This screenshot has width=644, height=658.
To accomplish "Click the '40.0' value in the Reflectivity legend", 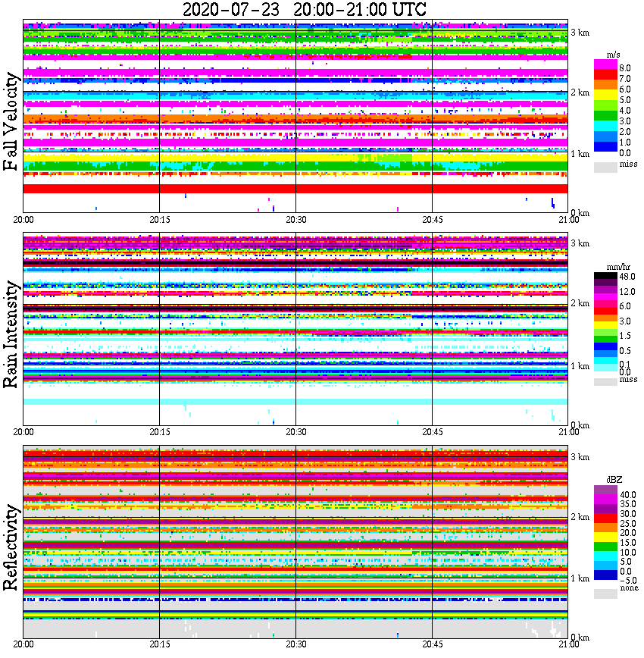I will [x=628, y=495].
